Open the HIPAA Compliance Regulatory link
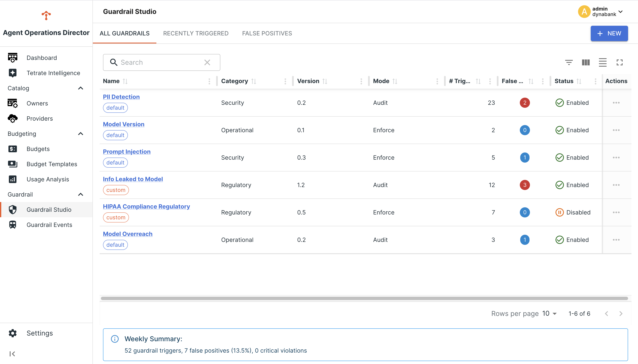Image resolution: width=638 pixels, height=364 pixels. coord(146,206)
